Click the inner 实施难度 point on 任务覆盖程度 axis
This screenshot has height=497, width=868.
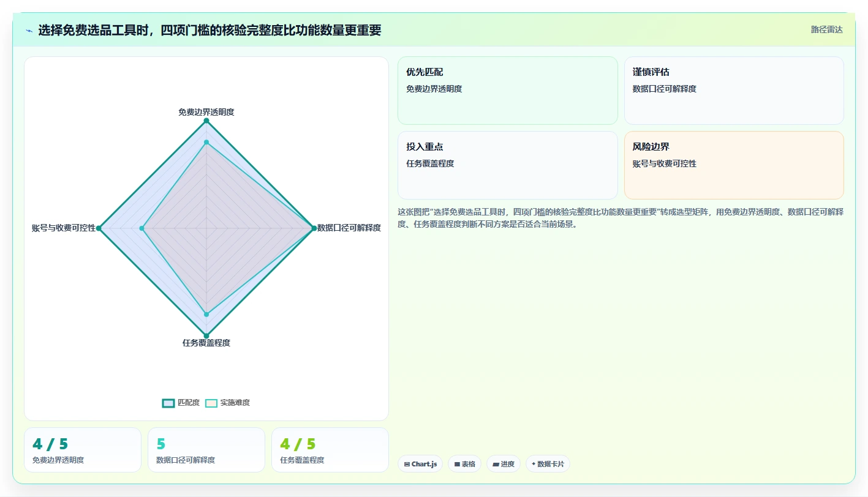coord(206,314)
